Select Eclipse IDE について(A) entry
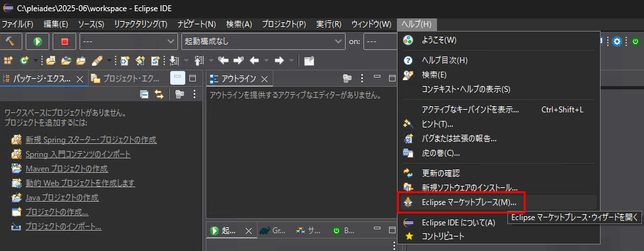 pyautogui.click(x=499, y=223)
